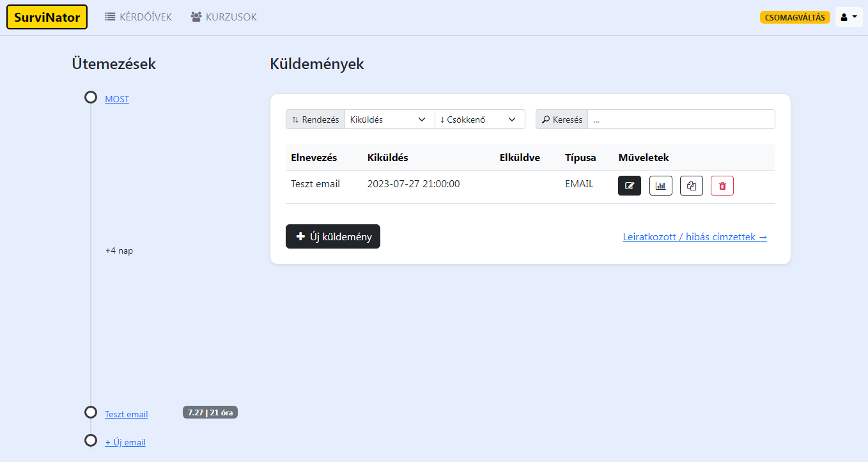Image resolution: width=868 pixels, height=462 pixels.
Task: Open the Kiküldés sort field dropdown
Action: coord(389,119)
